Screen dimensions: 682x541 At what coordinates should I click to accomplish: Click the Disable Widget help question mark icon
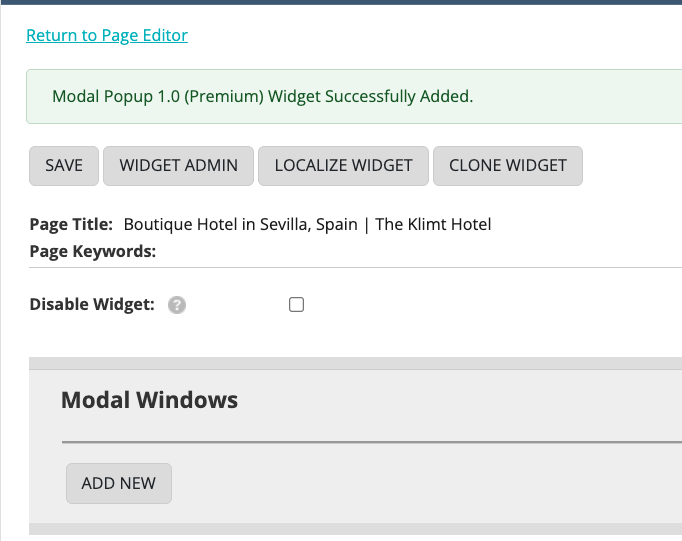click(177, 305)
